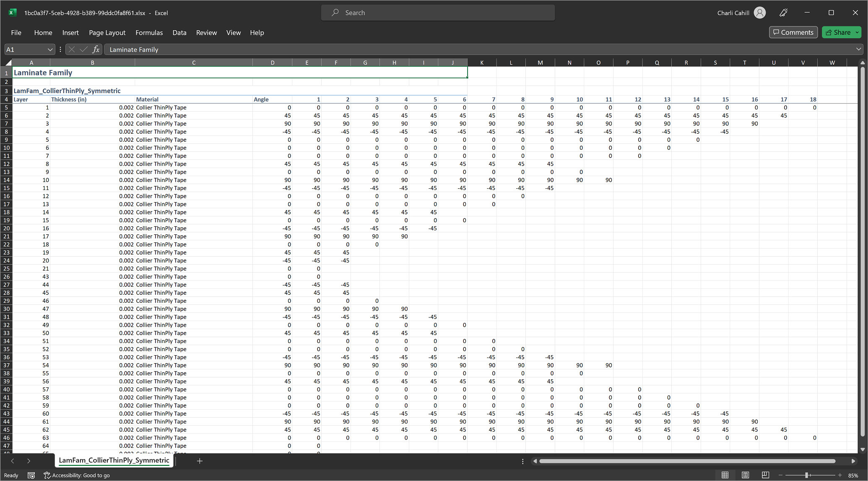The width and height of the screenshot is (868, 481).
Task: Click the Excel app icon in title bar
Action: coord(13,13)
